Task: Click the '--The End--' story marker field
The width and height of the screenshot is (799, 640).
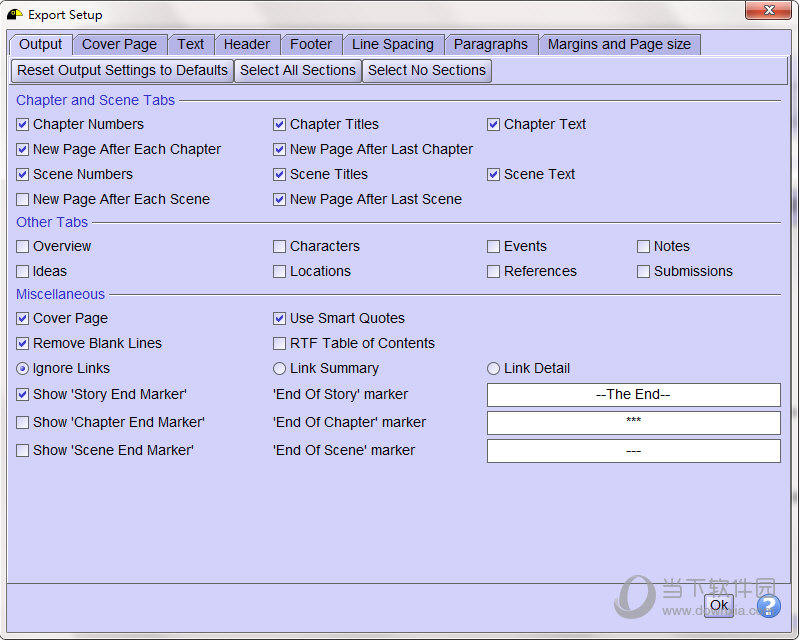Action: point(633,395)
